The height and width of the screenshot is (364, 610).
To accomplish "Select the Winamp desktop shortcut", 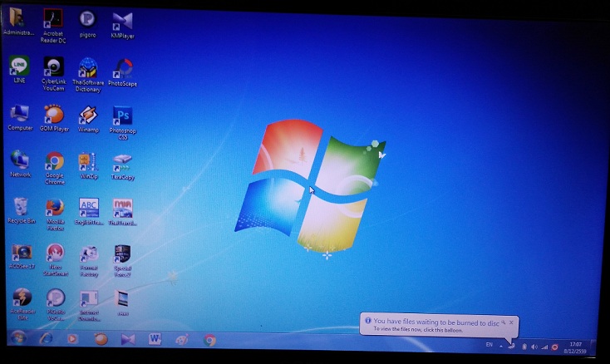I will (x=88, y=120).
